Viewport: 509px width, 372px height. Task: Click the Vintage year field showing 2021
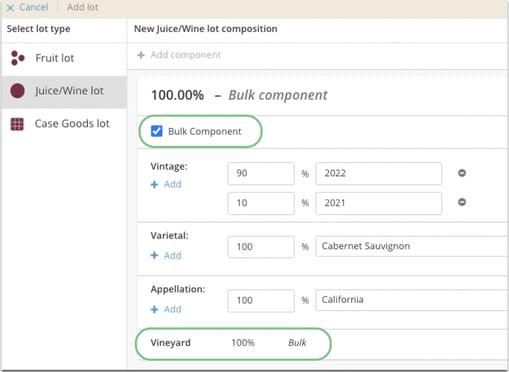(x=379, y=203)
